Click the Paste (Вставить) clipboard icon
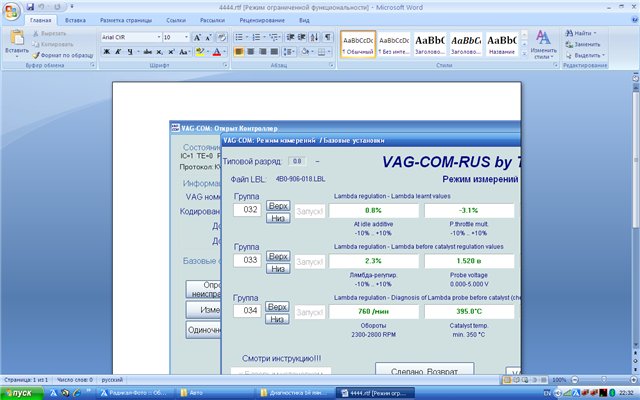This screenshot has height=400, width=640. click(x=17, y=38)
